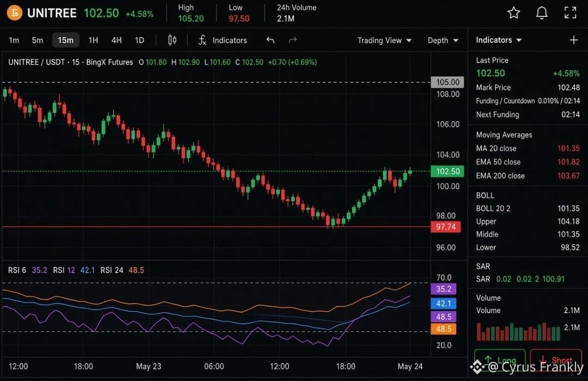Expand the Depth dropdown

coord(443,40)
